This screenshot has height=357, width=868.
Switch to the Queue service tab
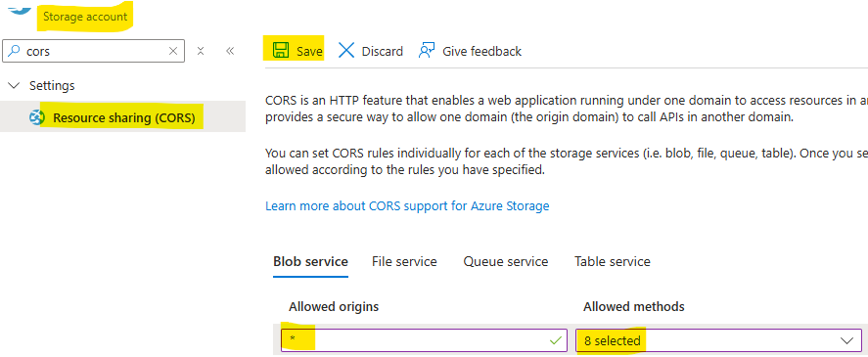point(505,261)
